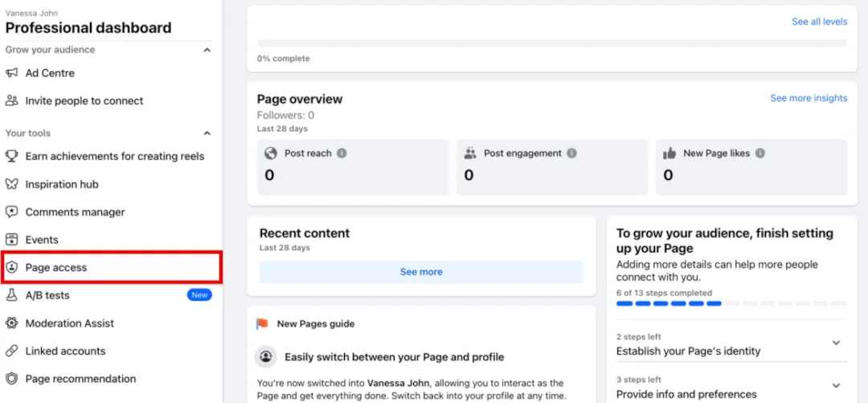Click the Post reach stat card
Screen dimensions: 868x403
pos(353,167)
